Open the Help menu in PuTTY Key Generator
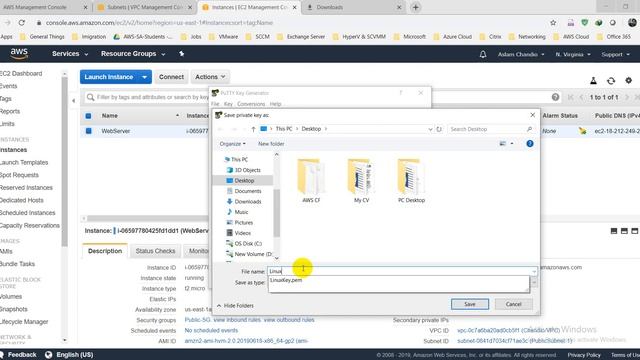Image resolution: width=640 pixels, height=360 pixels. pyautogui.click(x=275, y=104)
